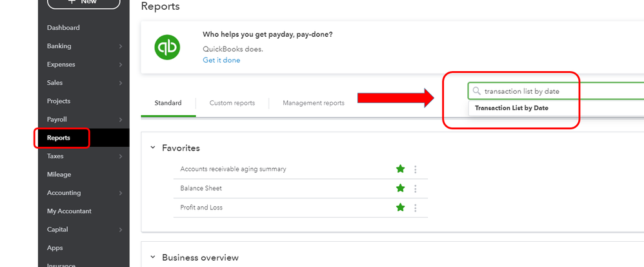The height and width of the screenshot is (267, 644).
Task: Open the Accounts receivable aging summary report
Action: (x=233, y=169)
